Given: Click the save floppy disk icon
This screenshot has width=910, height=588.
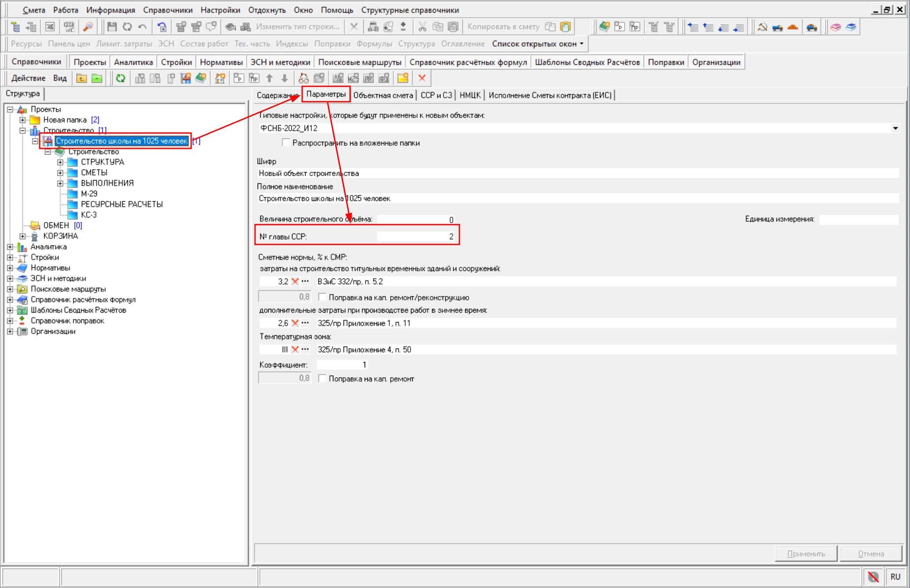Looking at the screenshot, I should 112,27.
